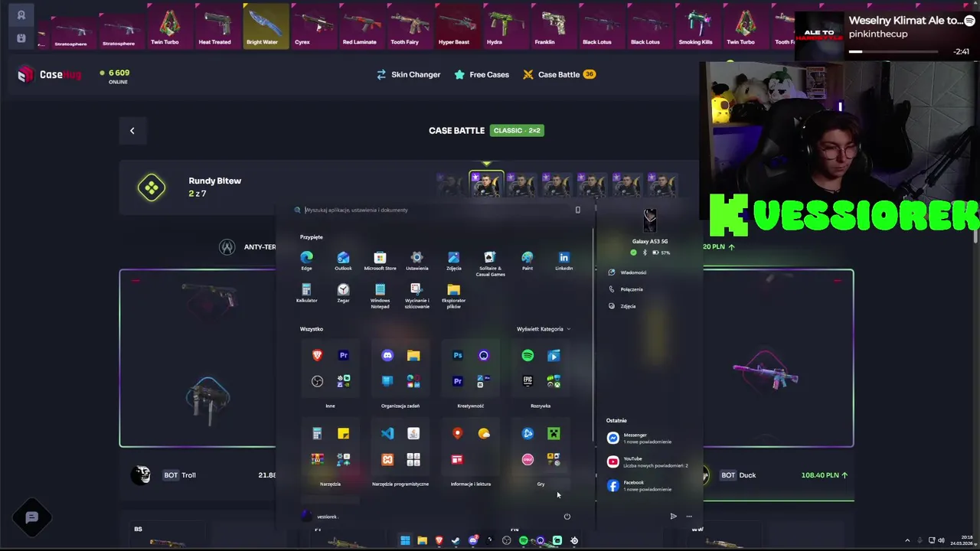Image resolution: width=980 pixels, height=551 pixels.
Task: Open Discord from the taskbar
Action: click(x=472, y=540)
